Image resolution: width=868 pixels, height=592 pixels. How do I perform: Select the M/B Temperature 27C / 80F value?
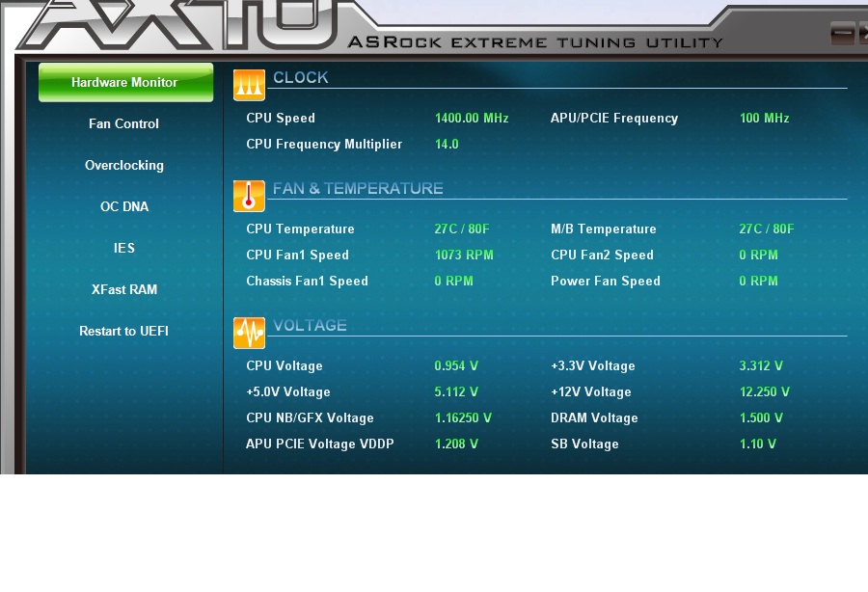click(x=767, y=229)
